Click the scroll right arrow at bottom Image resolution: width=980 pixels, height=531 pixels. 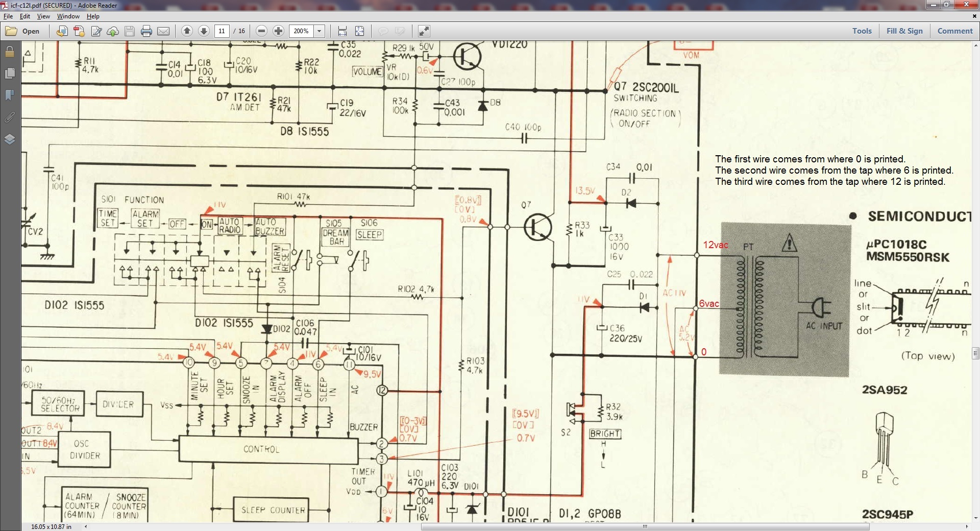click(x=967, y=526)
